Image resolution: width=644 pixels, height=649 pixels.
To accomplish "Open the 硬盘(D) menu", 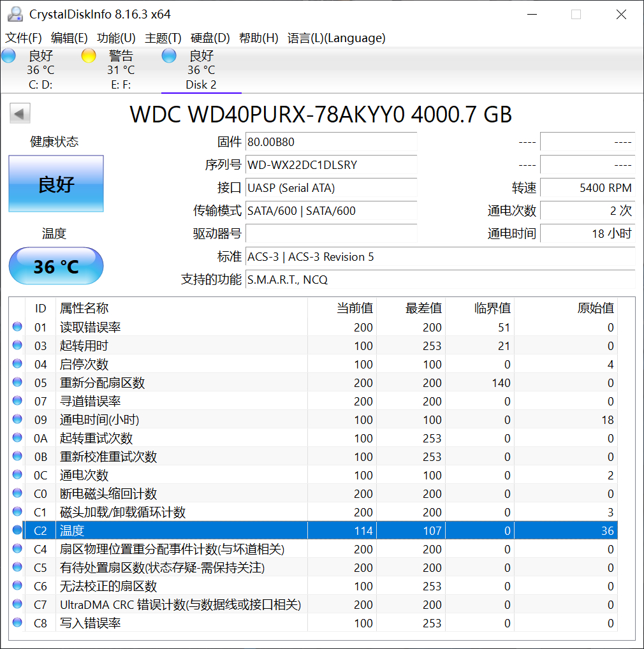I will point(210,38).
